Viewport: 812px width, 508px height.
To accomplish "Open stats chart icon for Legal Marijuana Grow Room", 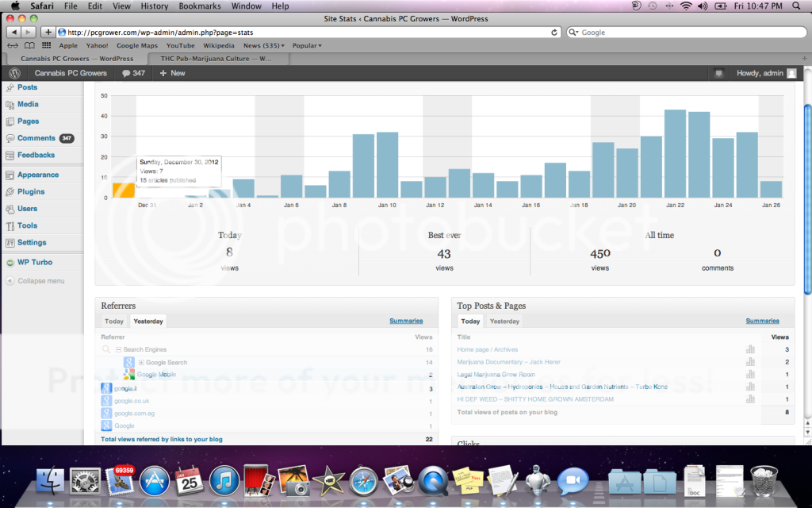I will click(x=750, y=375).
